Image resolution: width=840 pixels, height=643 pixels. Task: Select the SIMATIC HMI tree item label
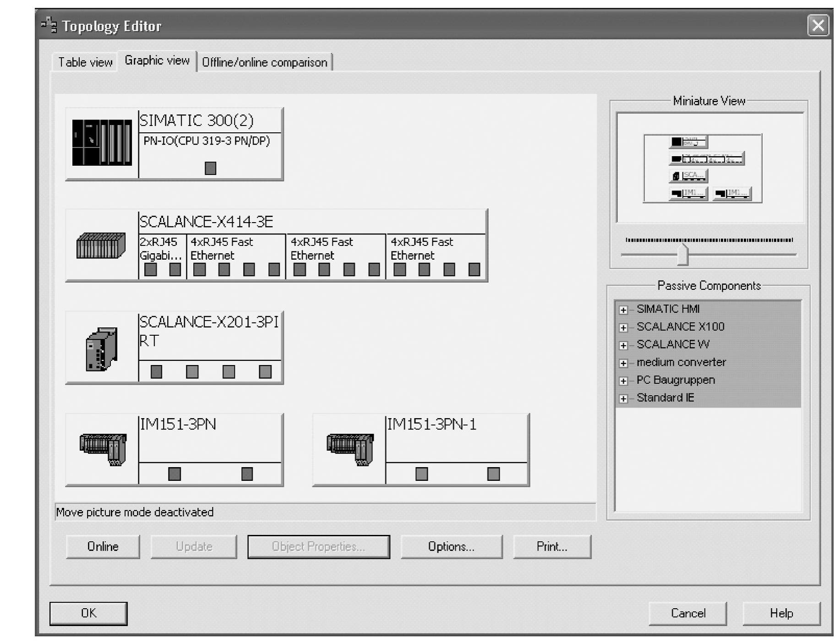click(x=668, y=309)
